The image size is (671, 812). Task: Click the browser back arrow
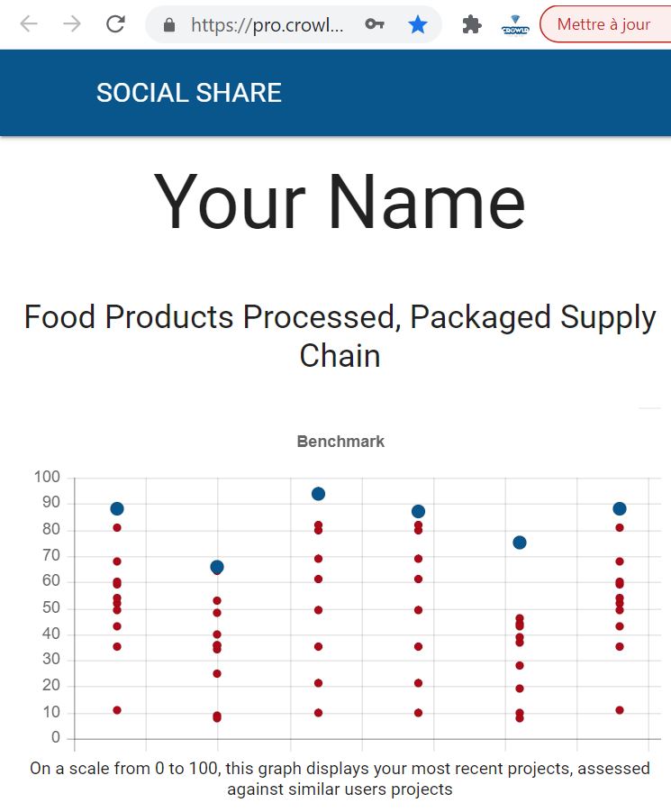pyautogui.click(x=29, y=23)
